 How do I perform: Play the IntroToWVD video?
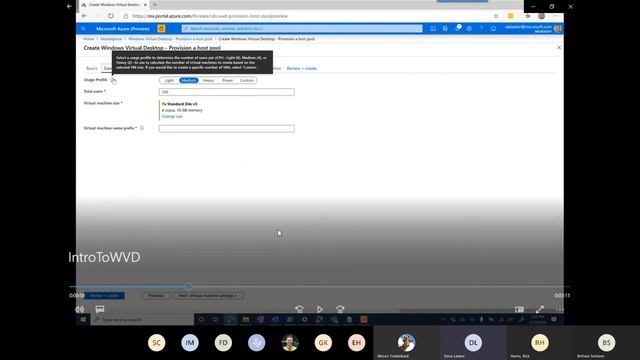click(320, 309)
